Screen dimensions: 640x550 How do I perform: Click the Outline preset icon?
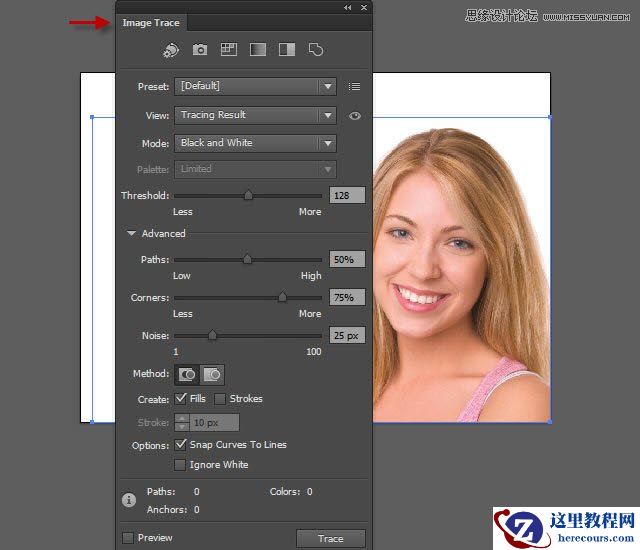point(315,49)
